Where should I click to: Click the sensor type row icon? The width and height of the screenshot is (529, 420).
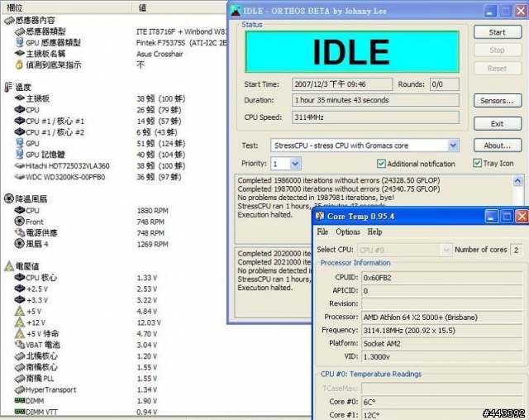(20, 31)
